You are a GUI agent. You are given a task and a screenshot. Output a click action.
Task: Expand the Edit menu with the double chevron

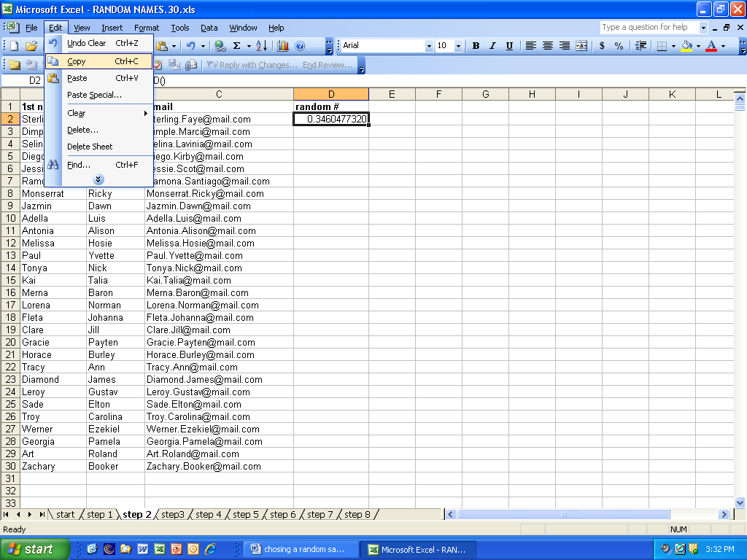[x=98, y=179]
